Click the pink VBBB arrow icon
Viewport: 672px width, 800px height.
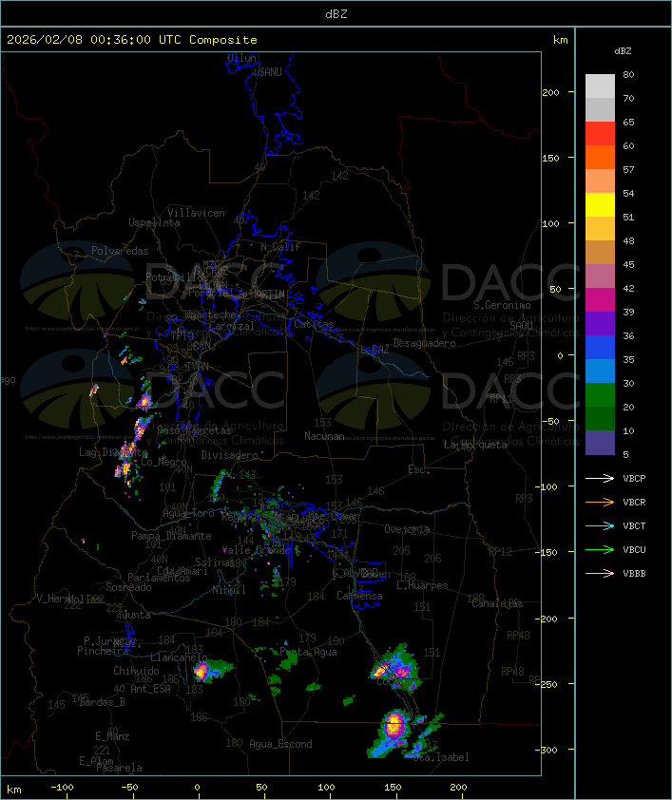600,574
